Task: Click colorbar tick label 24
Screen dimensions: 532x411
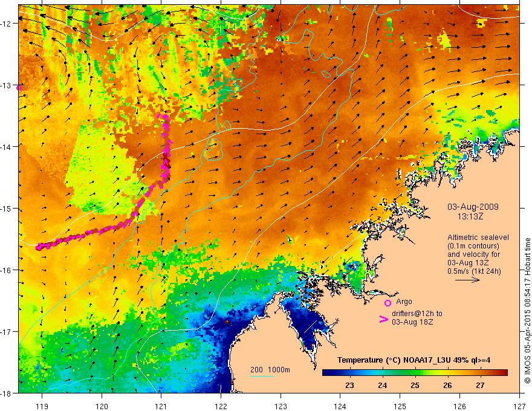Action: pos(382,386)
